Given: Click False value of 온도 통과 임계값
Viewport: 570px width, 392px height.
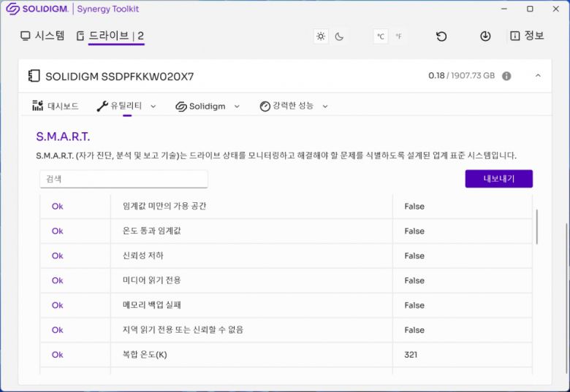Looking at the screenshot, I should [414, 231].
